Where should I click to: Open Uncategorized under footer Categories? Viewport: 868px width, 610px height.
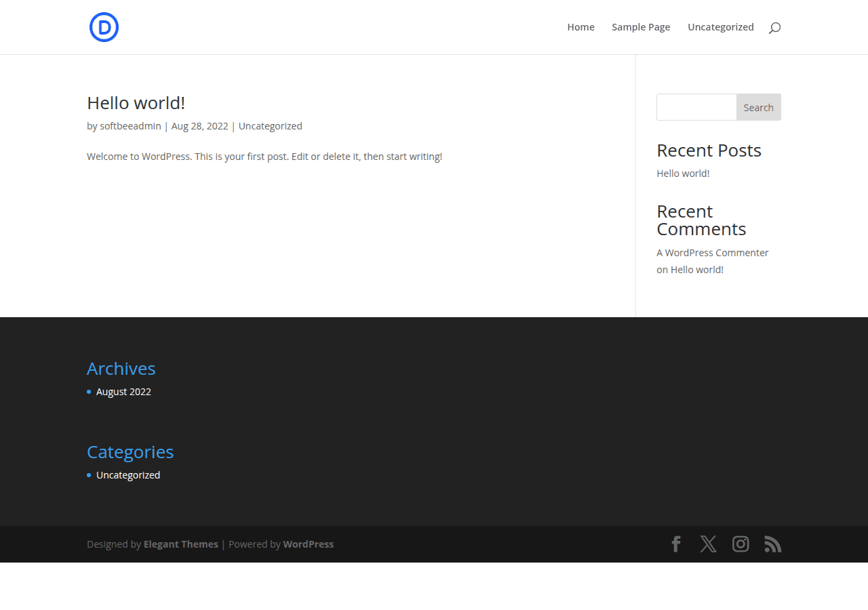[x=128, y=475]
